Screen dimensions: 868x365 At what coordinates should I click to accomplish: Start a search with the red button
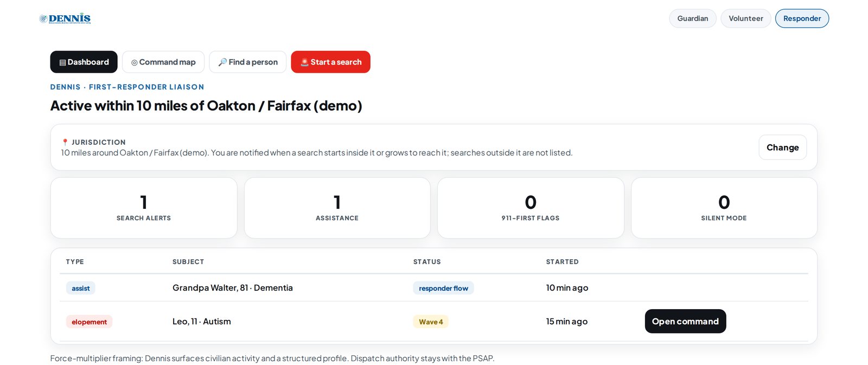331,62
